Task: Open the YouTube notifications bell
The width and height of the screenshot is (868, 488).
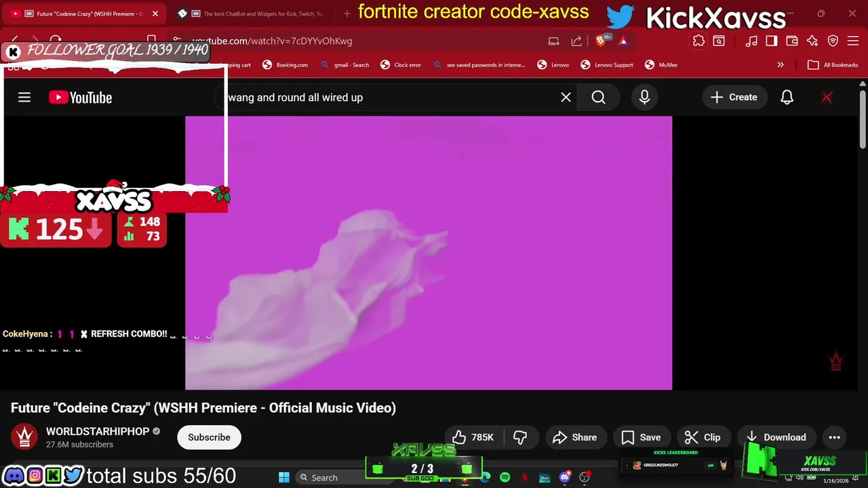Action: (787, 98)
